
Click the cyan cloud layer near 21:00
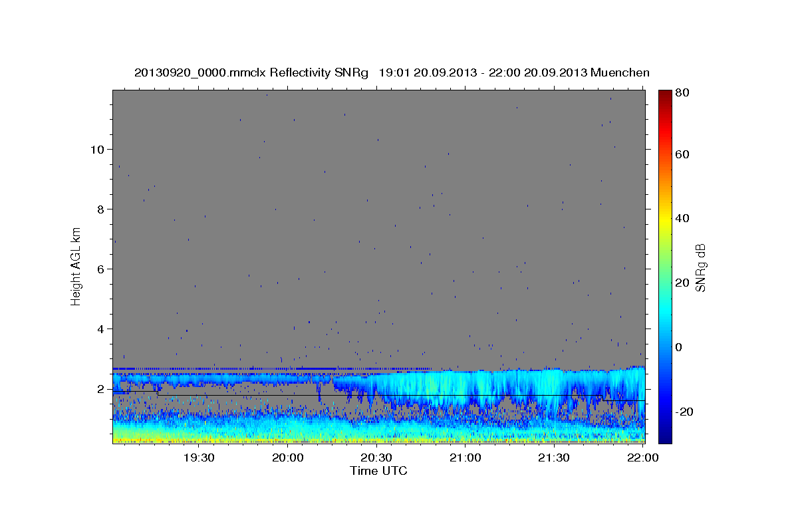(465, 386)
